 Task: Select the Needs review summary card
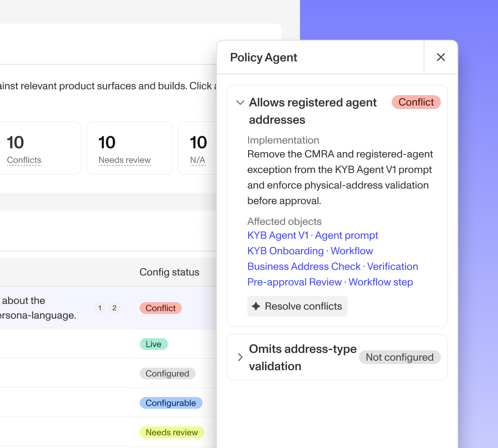130,148
